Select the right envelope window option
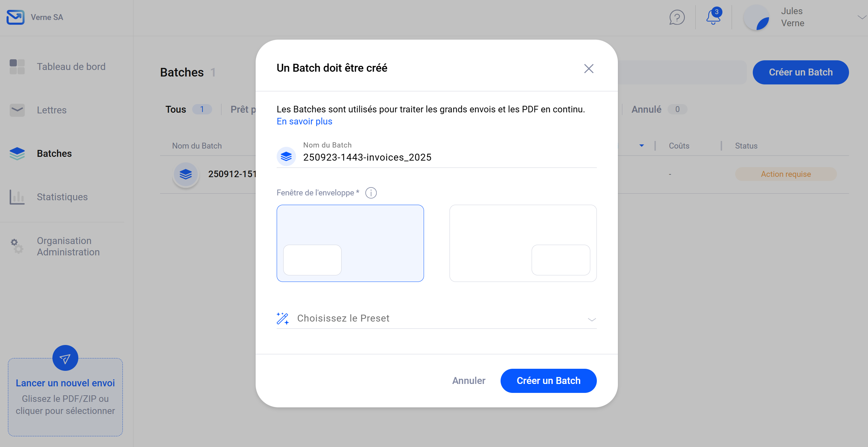868x447 pixels. coord(523,243)
